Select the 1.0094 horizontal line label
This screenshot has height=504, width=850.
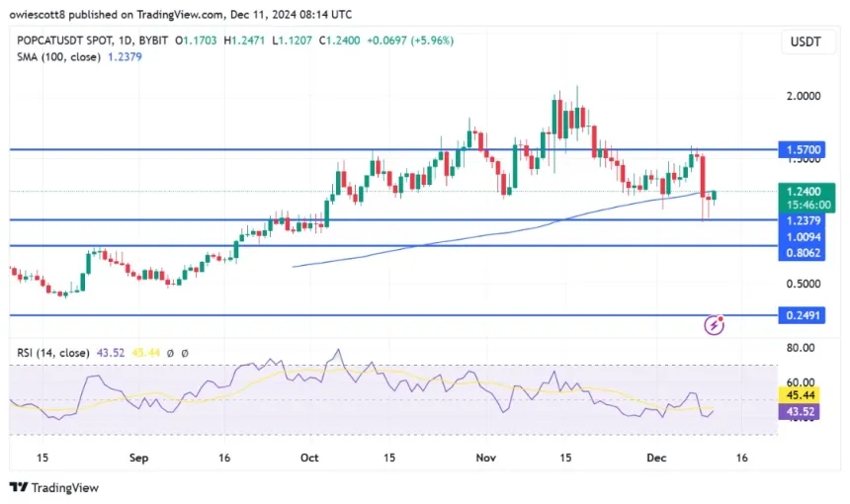point(803,237)
